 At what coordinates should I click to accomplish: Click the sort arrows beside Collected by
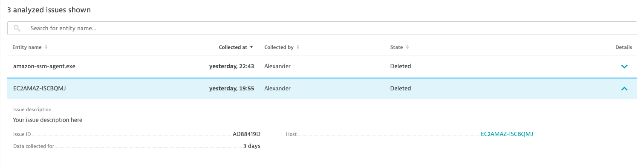[298, 47]
